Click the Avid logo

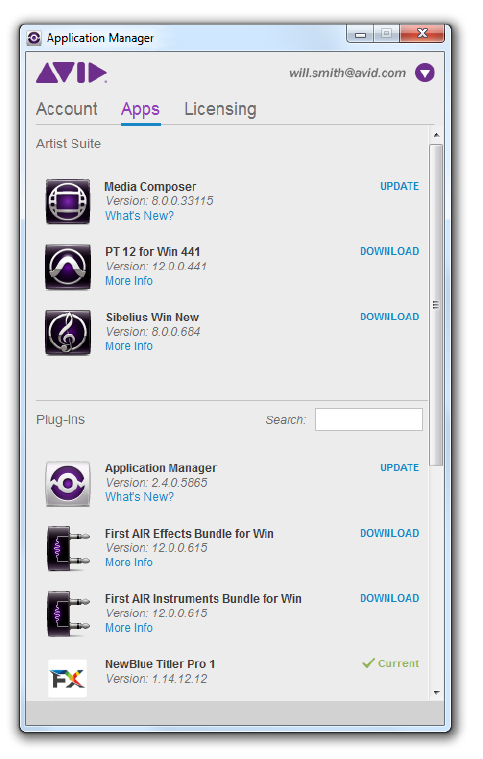(x=72, y=73)
